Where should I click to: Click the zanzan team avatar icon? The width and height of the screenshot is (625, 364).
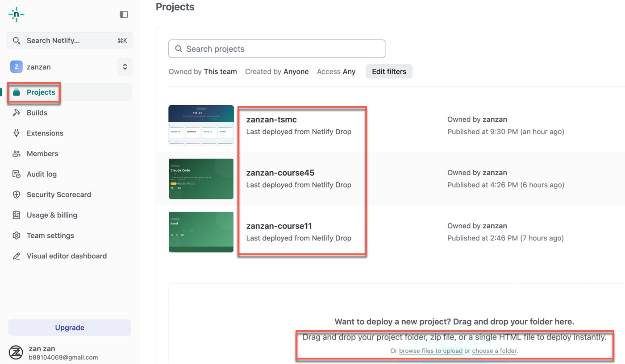[17, 67]
